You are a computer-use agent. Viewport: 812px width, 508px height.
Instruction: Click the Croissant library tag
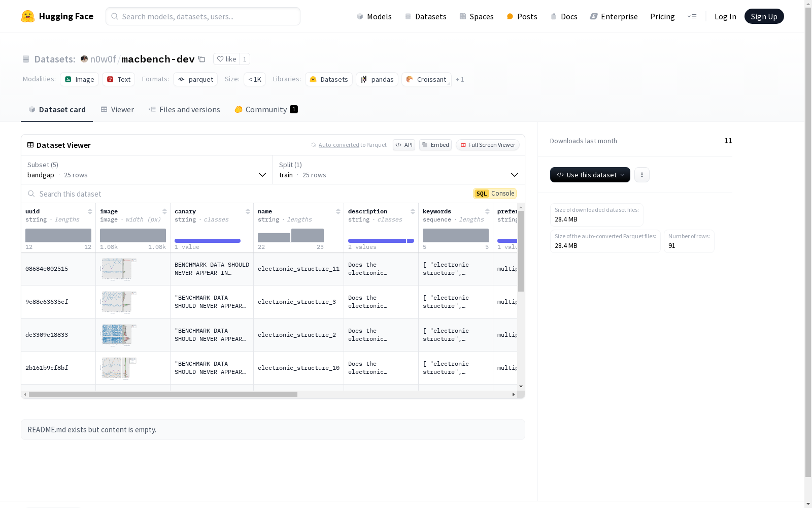[x=426, y=79]
